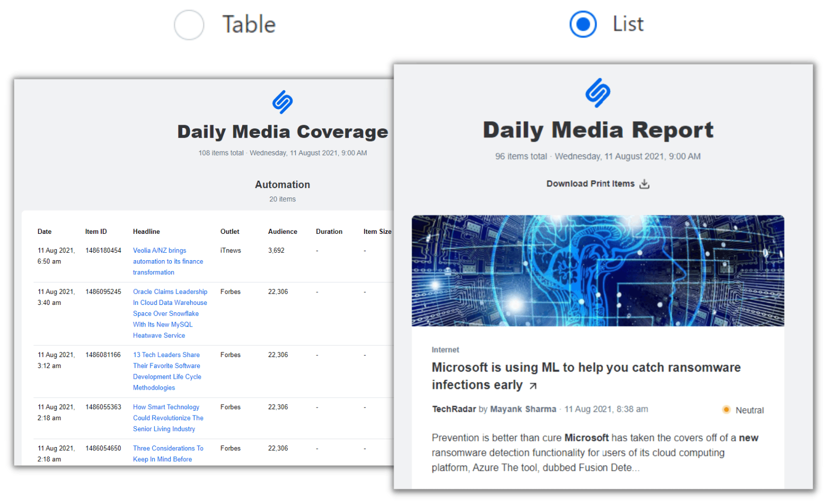This screenshot has height=504, width=831.
Task: Click the 11 Aug 2021 3:40 am date cell
Action: pyautogui.click(x=56, y=297)
